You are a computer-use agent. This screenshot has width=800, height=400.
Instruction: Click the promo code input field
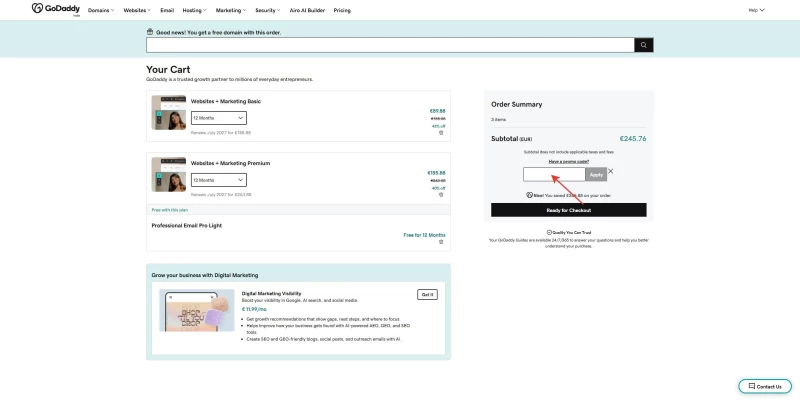tap(554, 174)
